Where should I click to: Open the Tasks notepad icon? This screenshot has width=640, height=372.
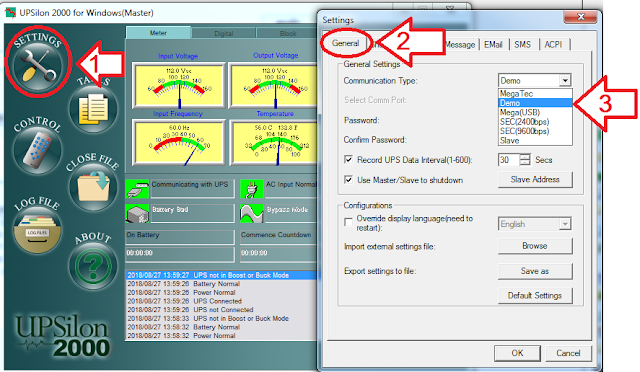coord(93,109)
